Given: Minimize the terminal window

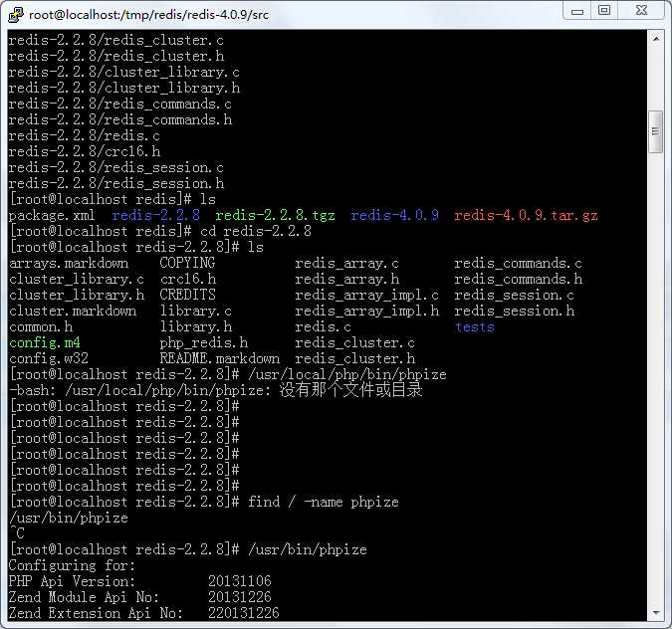Looking at the screenshot, I should coord(577,11).
